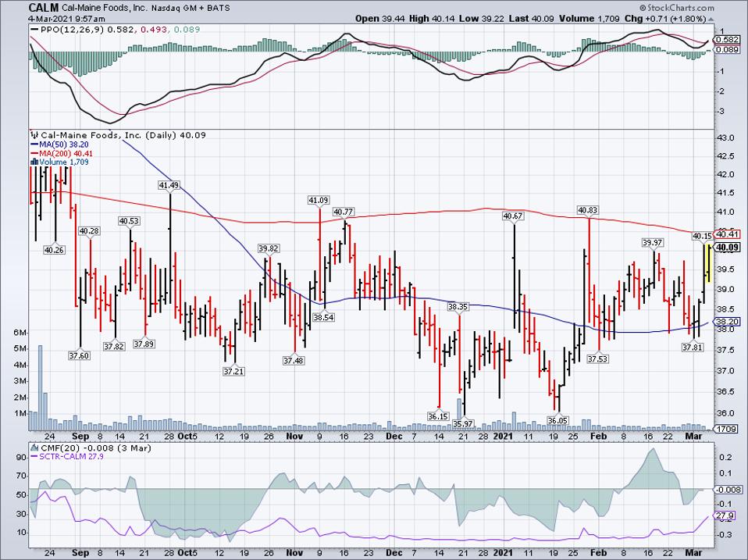Click the 27.9 SCTR axis tag
This screenshot has width=748, height=560.
coord(724,515)
